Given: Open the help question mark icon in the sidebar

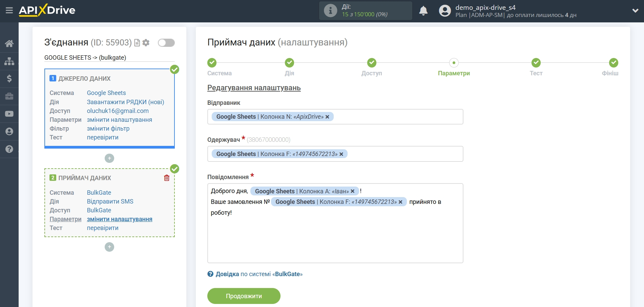Looking at the screenshot, I should click(x=9, y=149).
